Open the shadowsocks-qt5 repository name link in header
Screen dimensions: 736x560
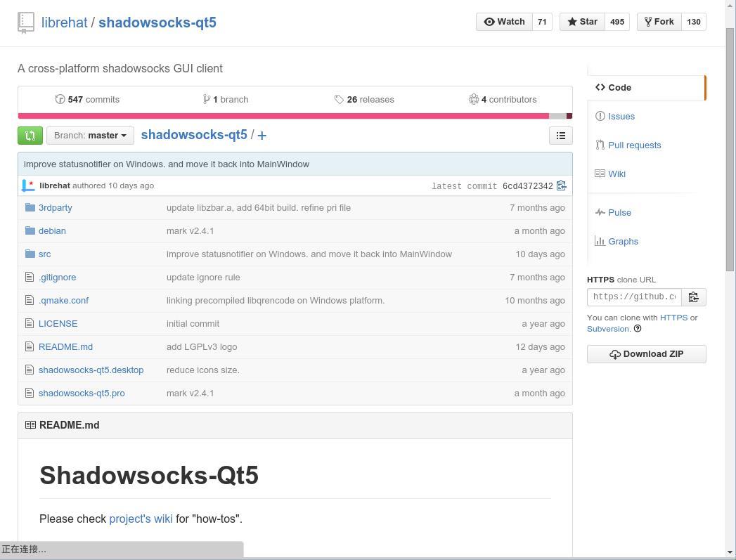click(157, 22)
